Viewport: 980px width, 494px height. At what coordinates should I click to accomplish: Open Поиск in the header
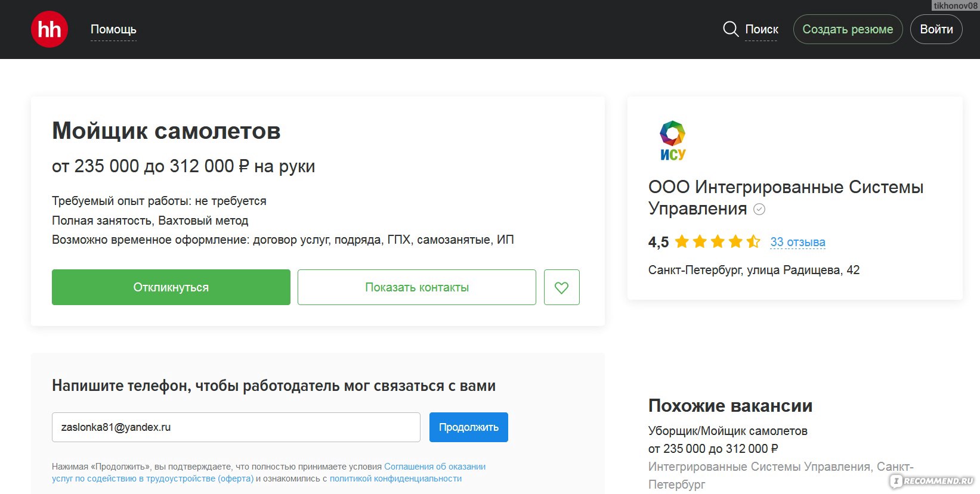[x=762, y=29]
